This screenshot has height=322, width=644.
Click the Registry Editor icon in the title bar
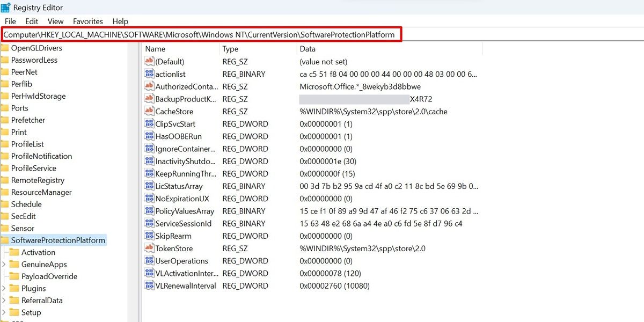click(5, 7)
